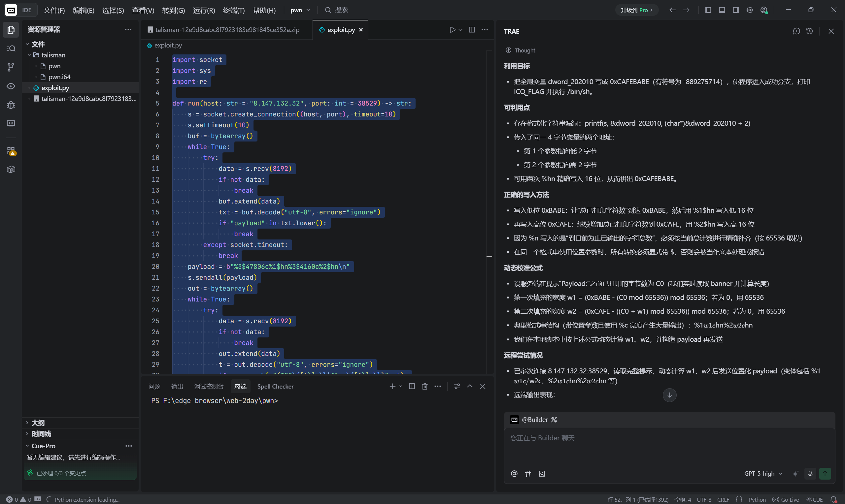Toggle the secondary sidebar layout button
This screenshot has width=845, height=504.
pos(736,10)
